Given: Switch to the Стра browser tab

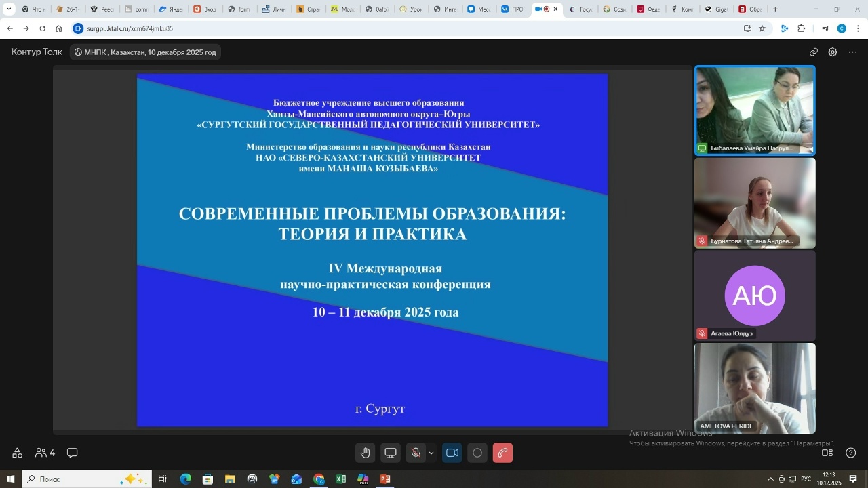Looking at the screenshot, I should (x=309, y=9).
